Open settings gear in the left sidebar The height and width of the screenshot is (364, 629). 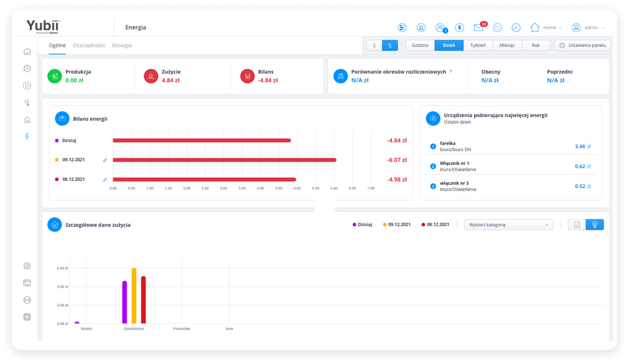(x=27, y=266)
